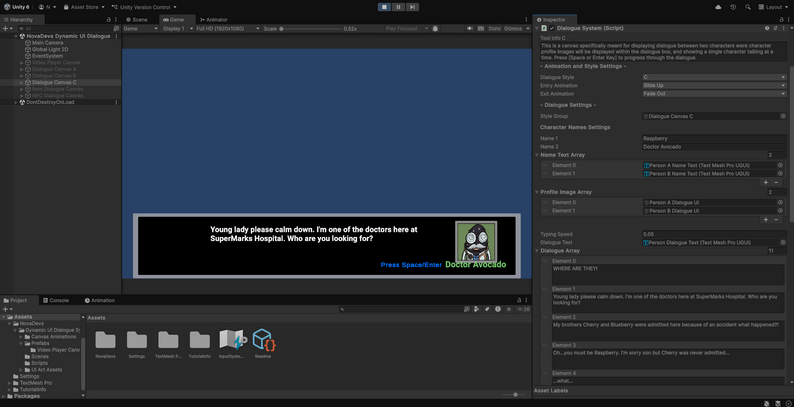Remove element from Name Text Array
This screenshot has height=407, width=794.
(x=776, y=182)
